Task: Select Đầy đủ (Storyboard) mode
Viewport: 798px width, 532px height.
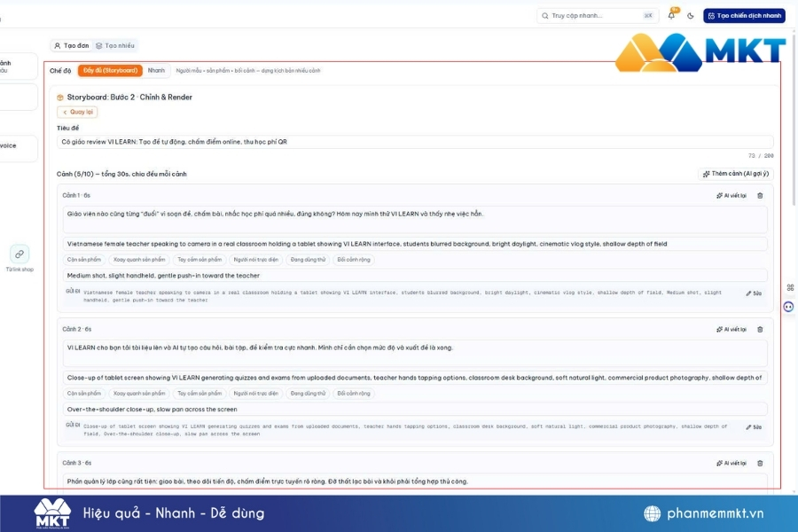Action: coord(110,70)
